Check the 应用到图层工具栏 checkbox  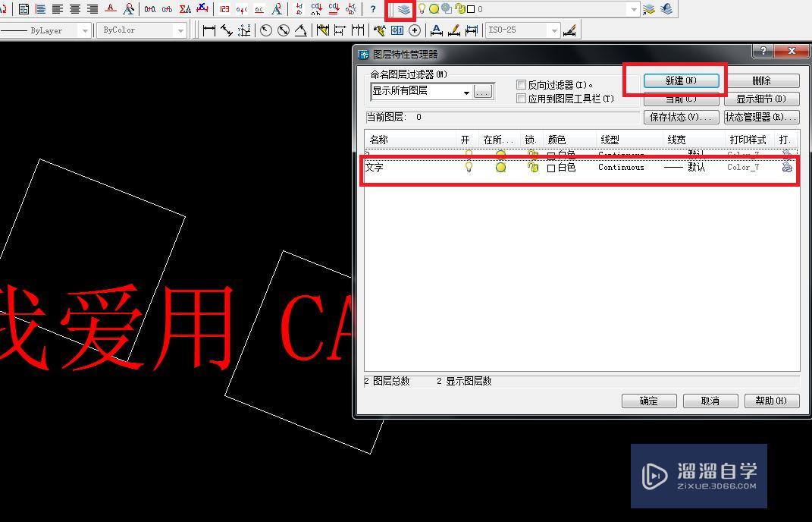pyautogui.click(x=521, y=98)
